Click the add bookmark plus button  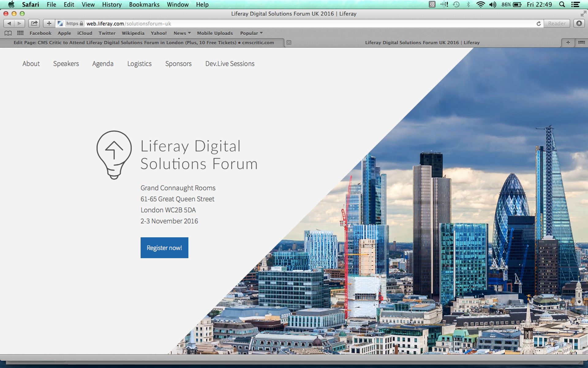pos(49,24)
